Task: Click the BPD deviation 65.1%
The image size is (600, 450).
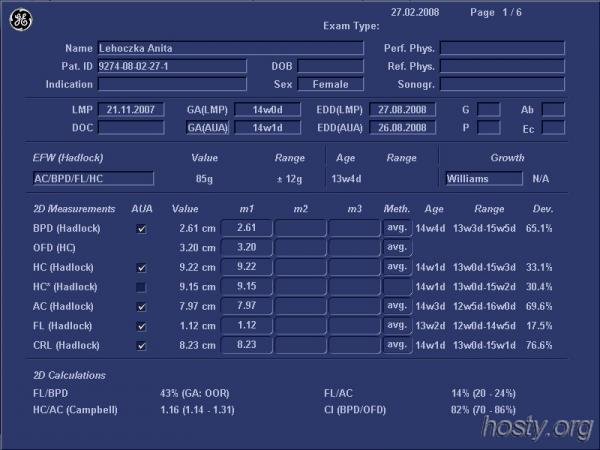Action: pyautogui.click(x=539, y=228)
